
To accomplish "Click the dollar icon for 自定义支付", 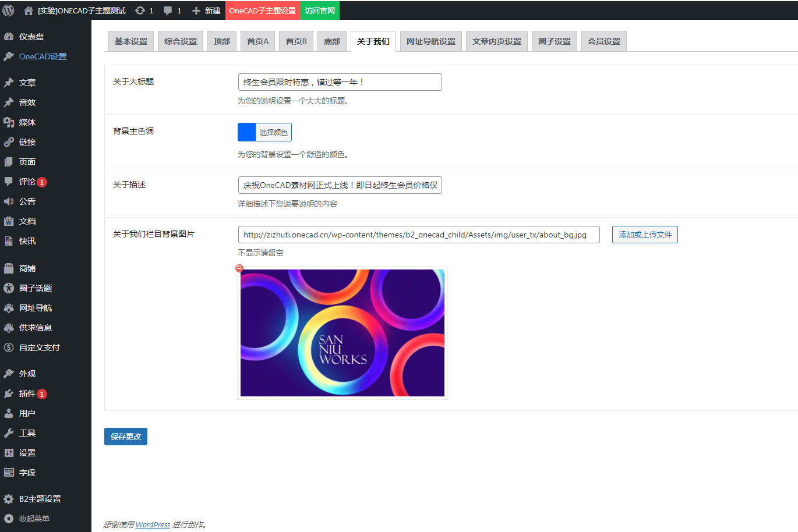I will [9, 347].
